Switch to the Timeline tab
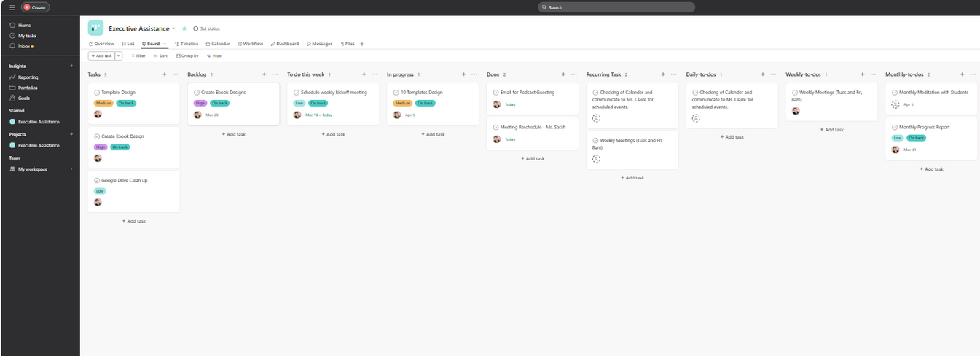 coord(187,44)
